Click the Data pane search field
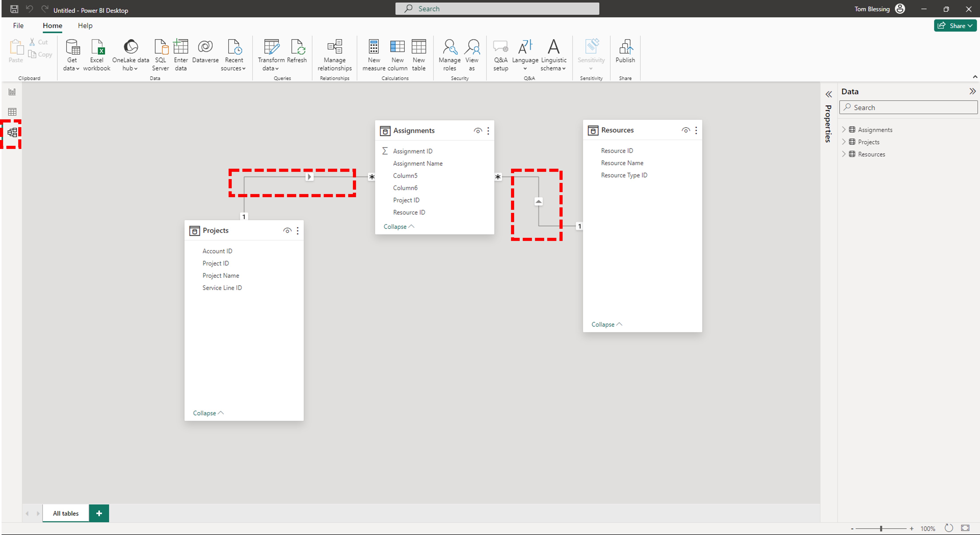The width and height of the screenshot is (980, 535). (908, 107)
